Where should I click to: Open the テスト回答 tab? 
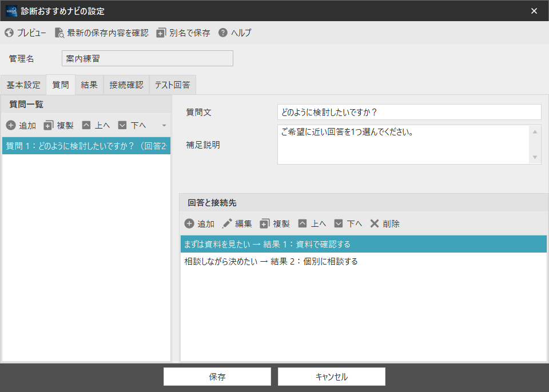coord(173,85)
